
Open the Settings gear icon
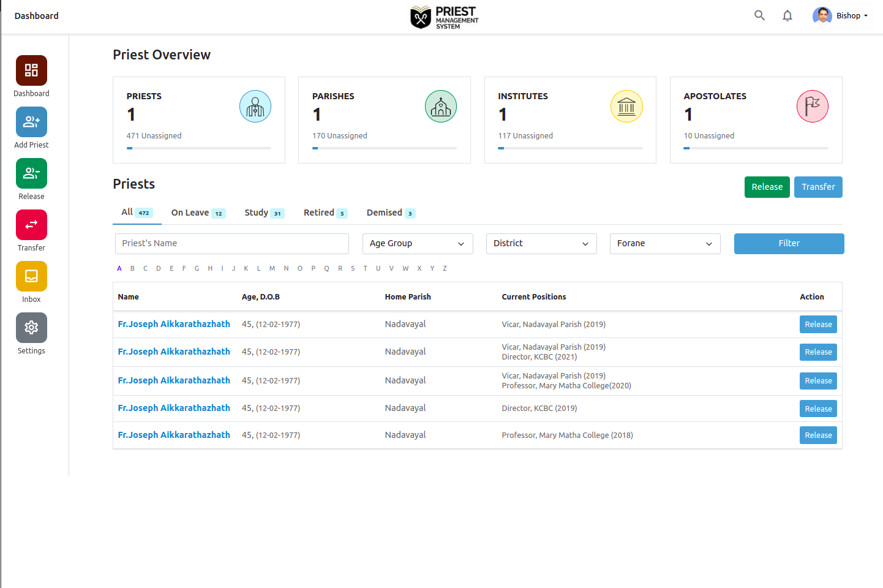(31, 328)
